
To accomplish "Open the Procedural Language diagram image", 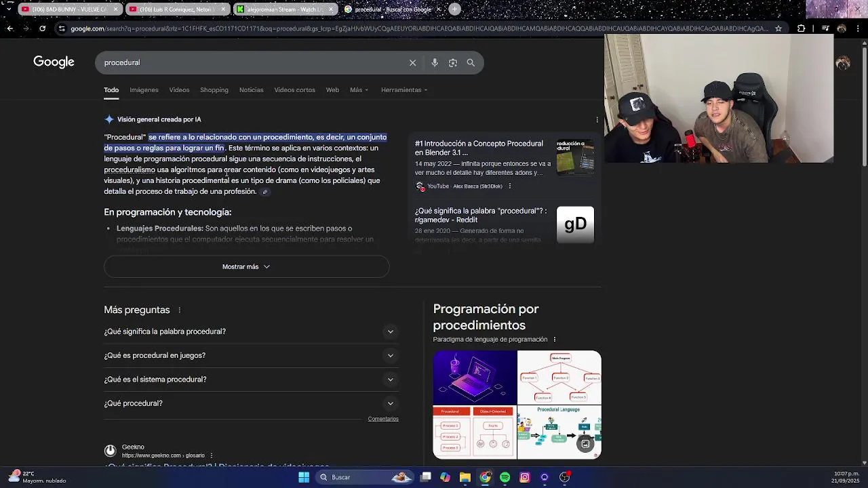I will click(x=559, y=432).
